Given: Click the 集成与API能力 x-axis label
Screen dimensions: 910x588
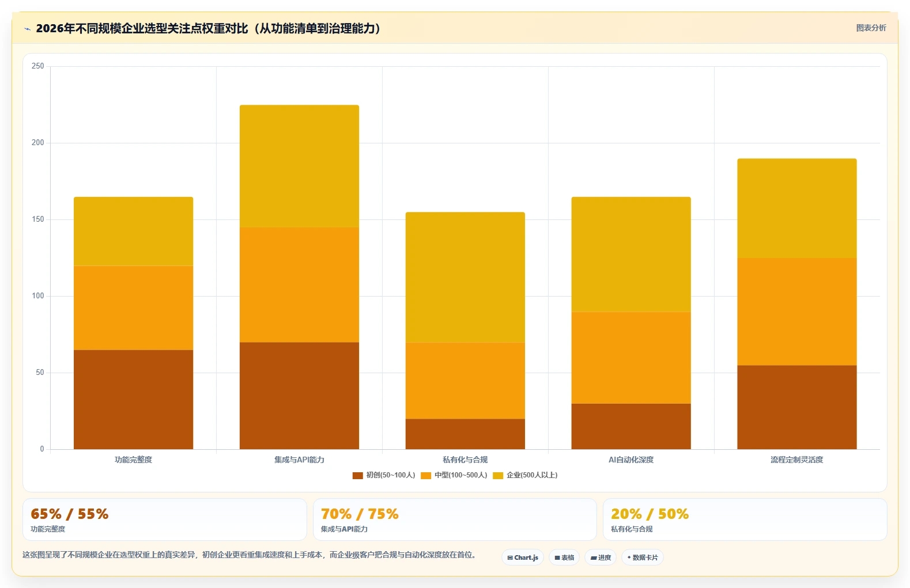Looking at the screenshot, I should (299, 460).
